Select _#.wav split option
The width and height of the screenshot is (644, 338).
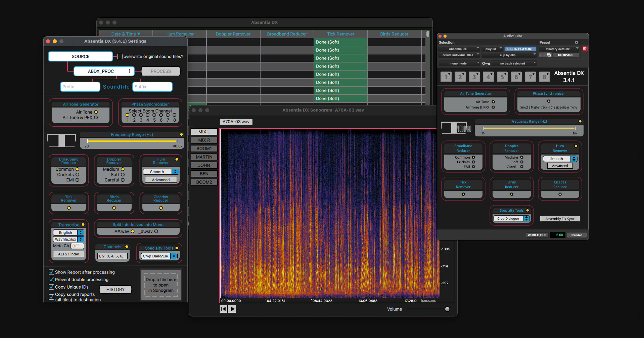pyautogui.click(x=156, y=231)
